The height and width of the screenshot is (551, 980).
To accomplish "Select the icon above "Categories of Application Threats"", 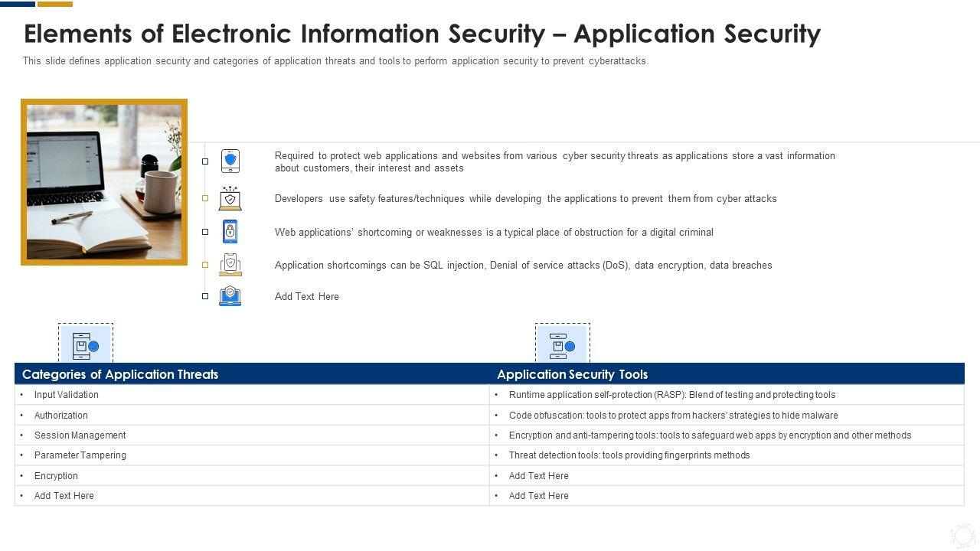I will tap(86, 346).
